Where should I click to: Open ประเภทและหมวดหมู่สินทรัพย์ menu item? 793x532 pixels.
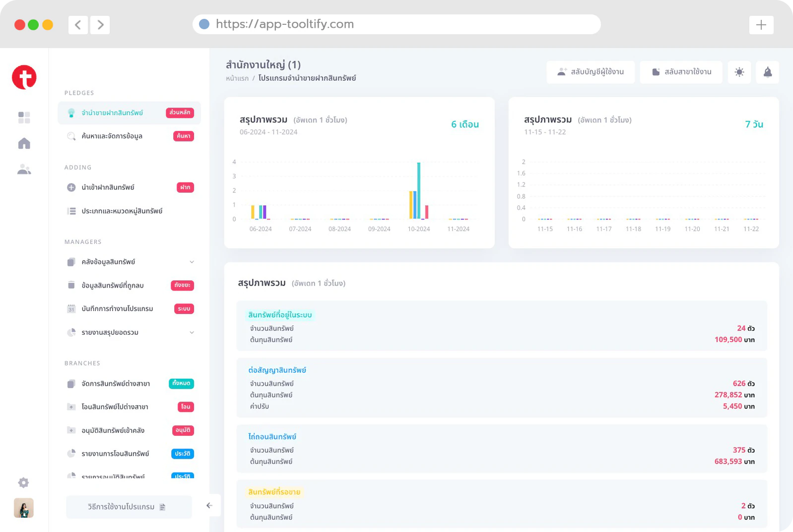click(130, 211)
